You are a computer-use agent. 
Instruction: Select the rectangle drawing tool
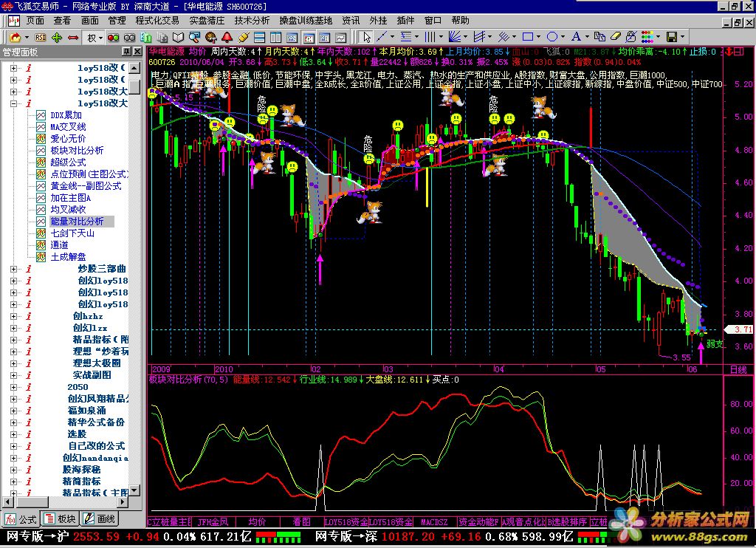tap(528, 37)
